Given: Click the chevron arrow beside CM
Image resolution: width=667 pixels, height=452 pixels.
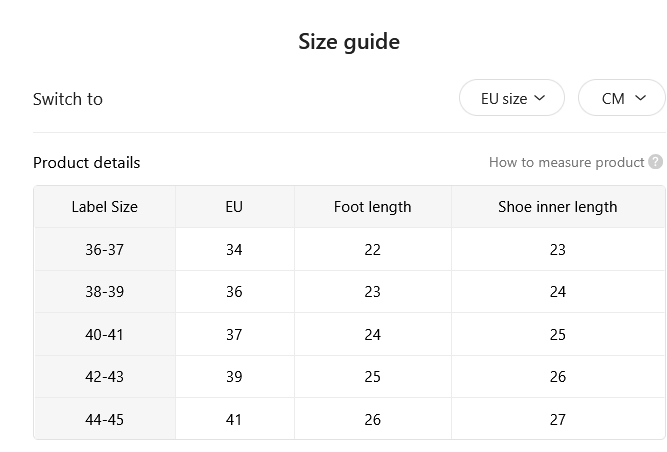Looking at the screenshot, I should pos(640,98).
